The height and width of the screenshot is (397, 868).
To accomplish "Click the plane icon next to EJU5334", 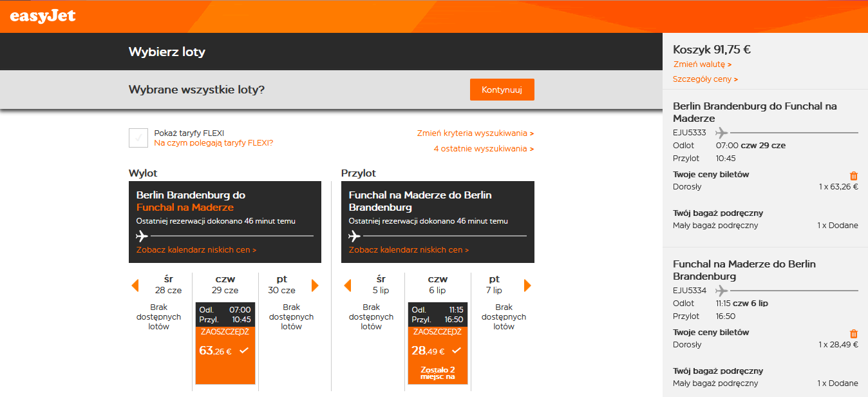I will [721, 291].
